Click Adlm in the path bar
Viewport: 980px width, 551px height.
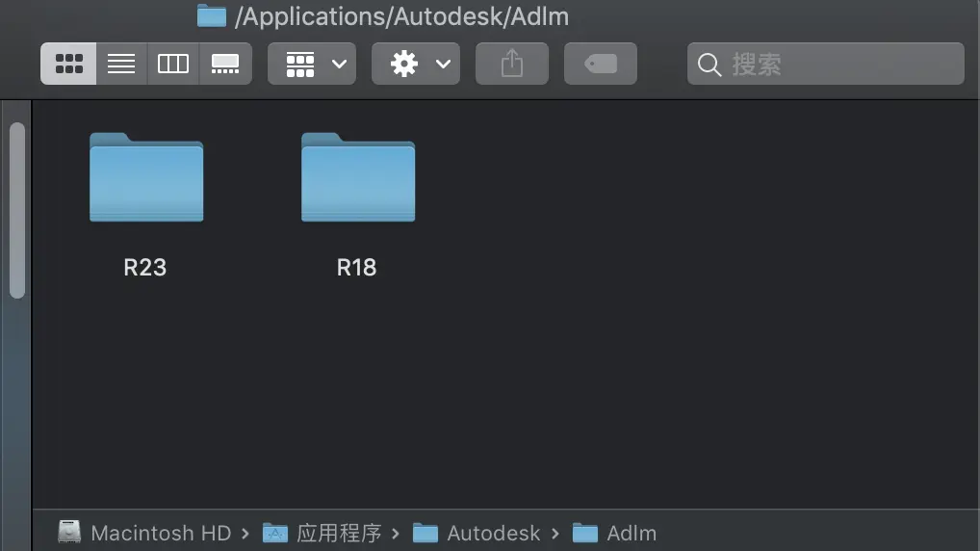click(x=632, y=534)
